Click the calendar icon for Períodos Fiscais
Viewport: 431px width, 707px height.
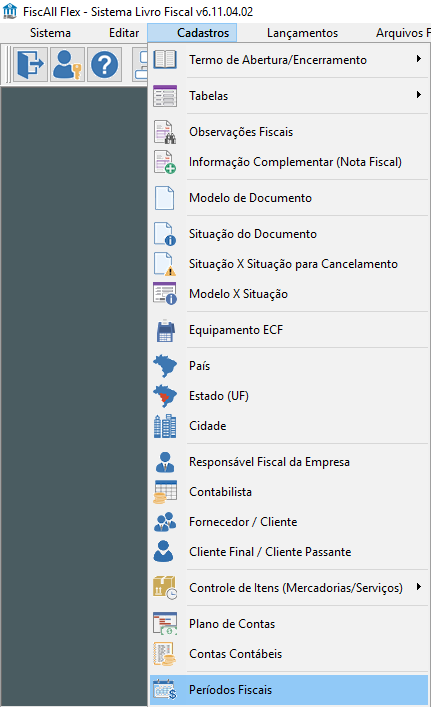165,690
